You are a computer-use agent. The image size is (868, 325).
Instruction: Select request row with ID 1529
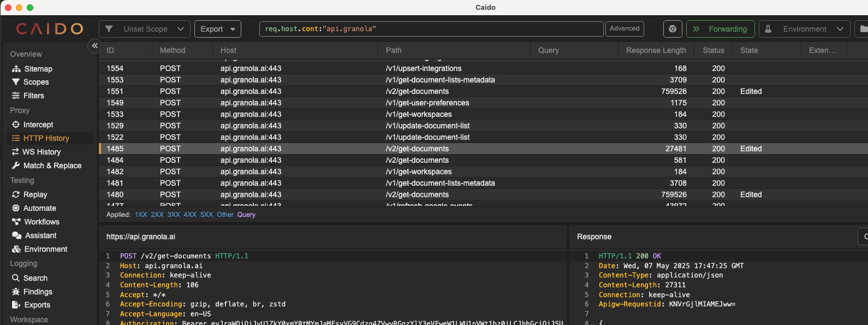point(483,126)
